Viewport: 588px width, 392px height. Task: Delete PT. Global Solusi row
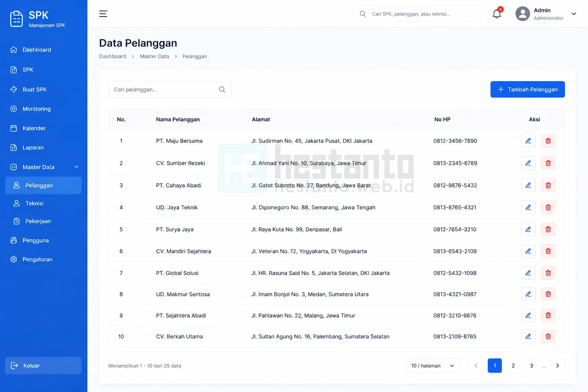548,273
